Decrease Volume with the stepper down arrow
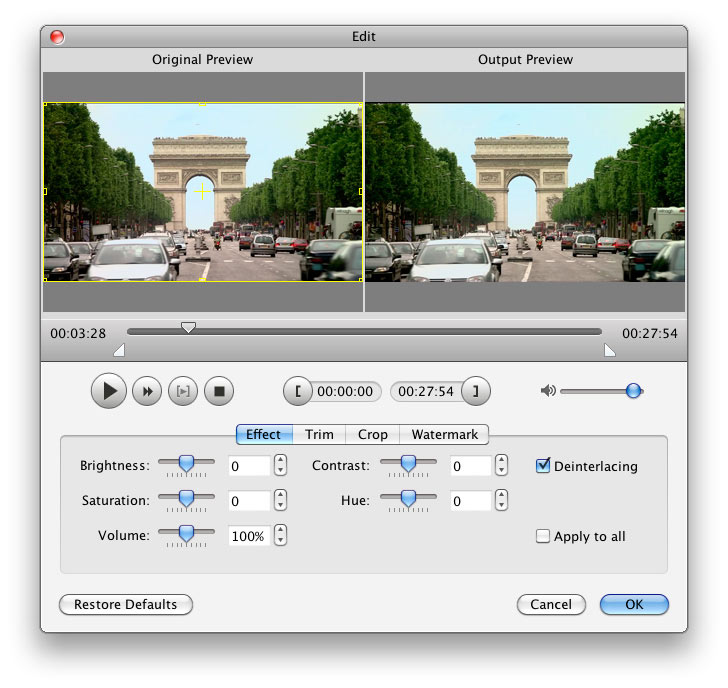The image size is (728, 688). point(280,540)
